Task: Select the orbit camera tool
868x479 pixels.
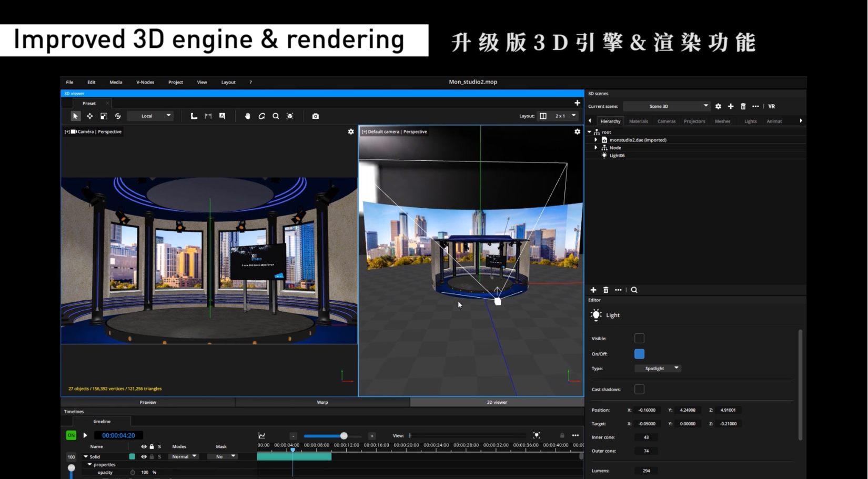Action: 261,116
